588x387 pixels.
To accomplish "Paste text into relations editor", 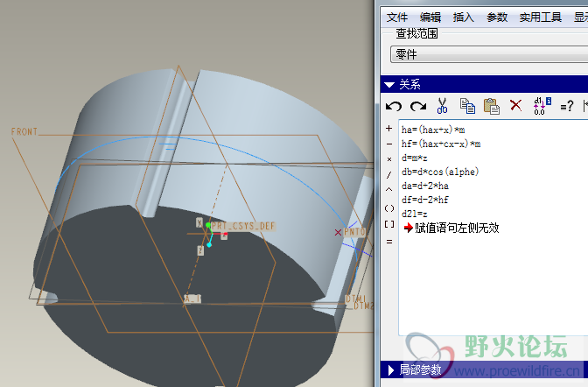I will 492,106.
